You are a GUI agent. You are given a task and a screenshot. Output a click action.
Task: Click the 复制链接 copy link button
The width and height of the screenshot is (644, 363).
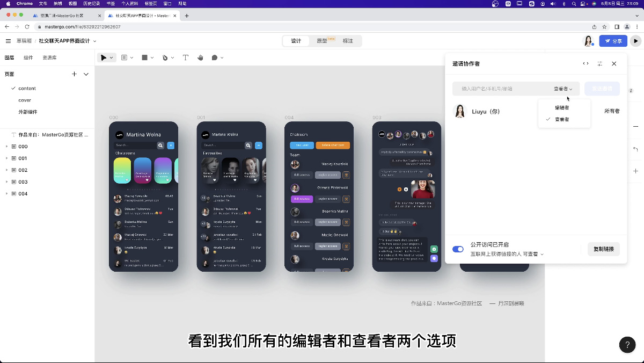604,249
